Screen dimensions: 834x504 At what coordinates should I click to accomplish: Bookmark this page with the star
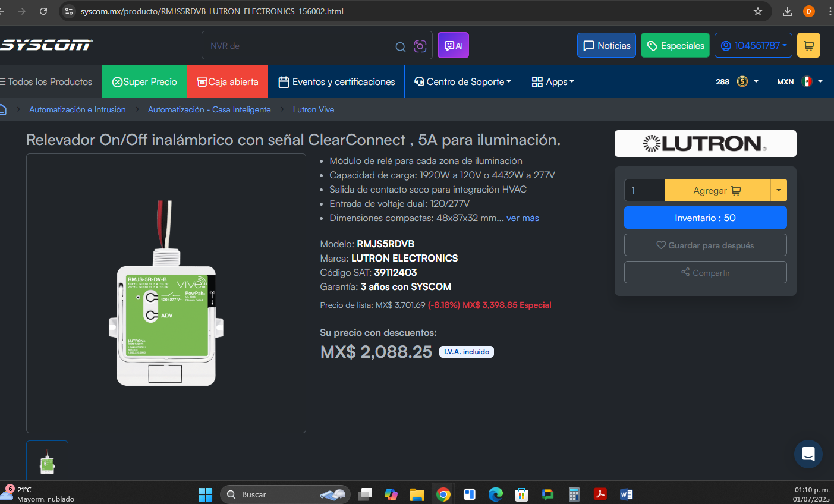coord(757,11)
